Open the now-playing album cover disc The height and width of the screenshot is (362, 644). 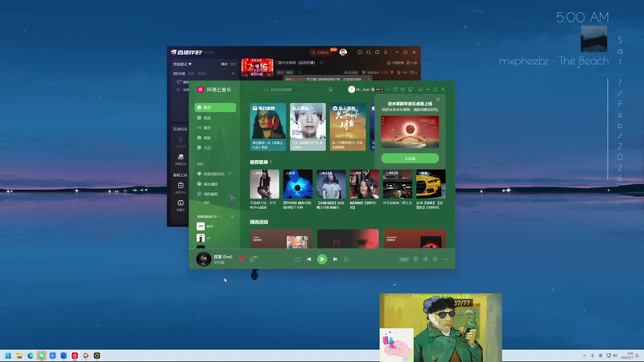(x=204, y=259)
